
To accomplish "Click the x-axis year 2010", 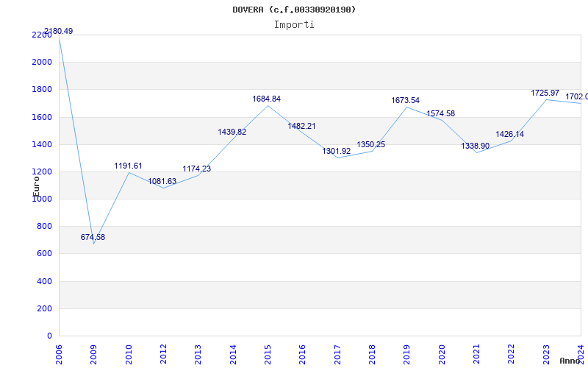I will pyautogui.click(x=129, y=355).
